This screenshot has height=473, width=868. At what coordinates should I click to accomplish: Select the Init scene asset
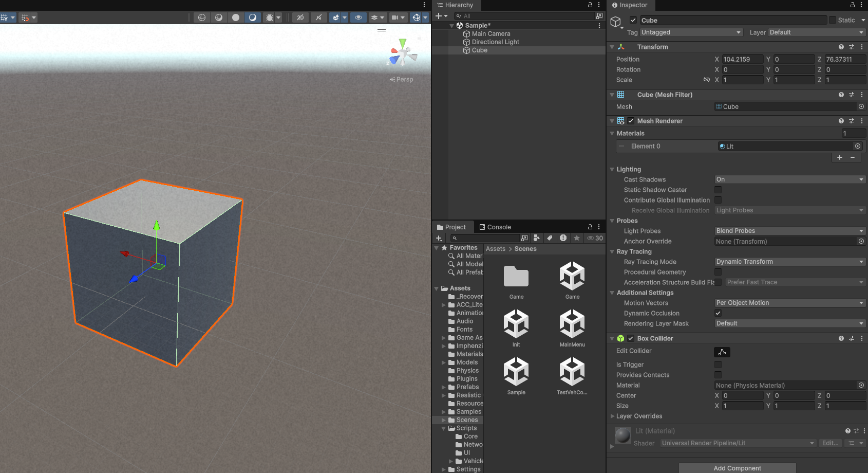pyautogui.click(x=516, y=328)
